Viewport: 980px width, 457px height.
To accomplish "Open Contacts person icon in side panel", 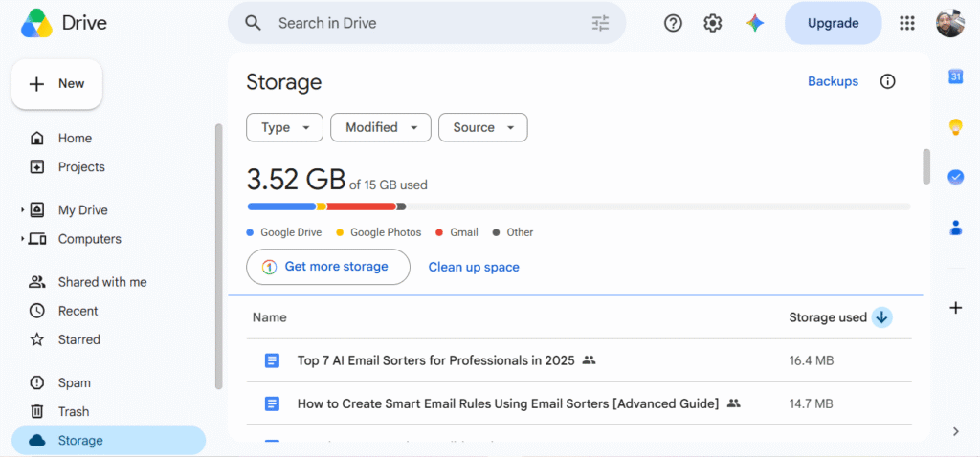I will click(956, 228).
